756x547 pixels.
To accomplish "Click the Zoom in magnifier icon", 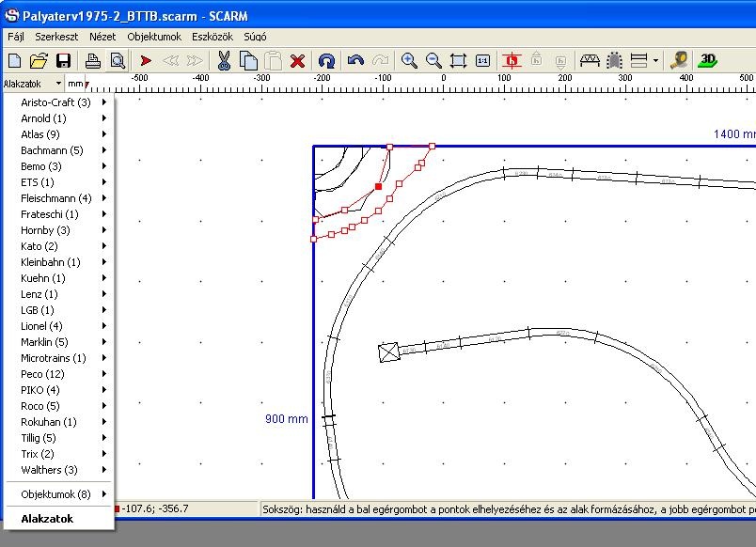I will (x=409, y=61).
